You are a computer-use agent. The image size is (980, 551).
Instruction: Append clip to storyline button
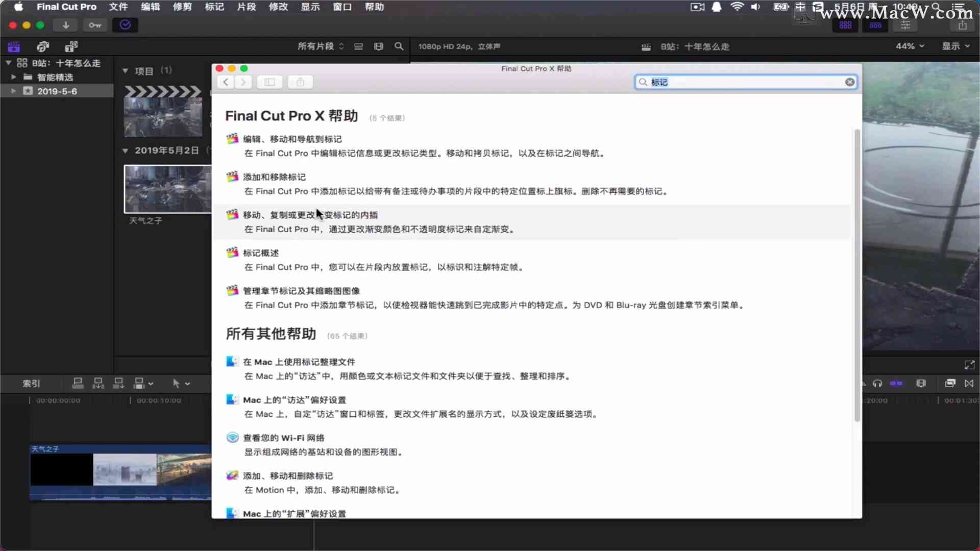click(118, 383)
